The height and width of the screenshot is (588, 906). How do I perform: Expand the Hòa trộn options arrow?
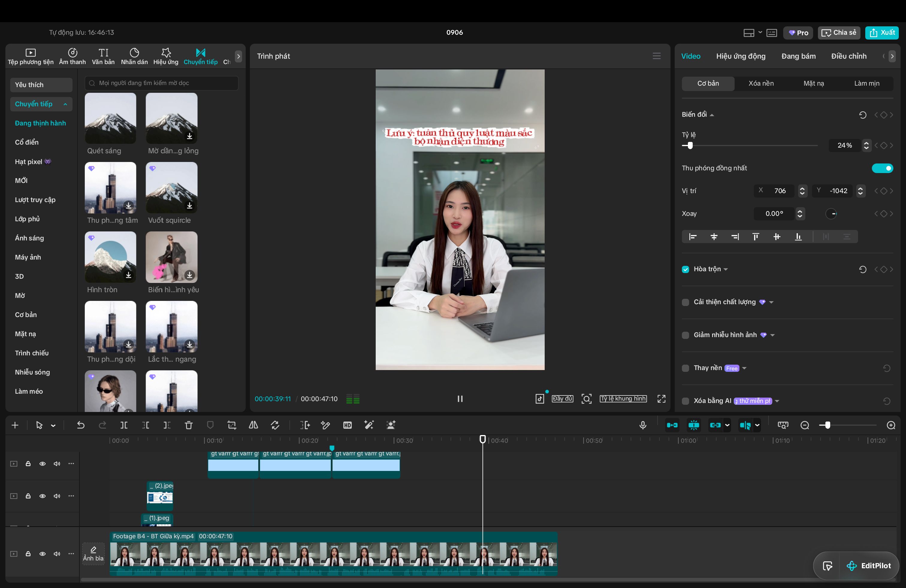726,270
